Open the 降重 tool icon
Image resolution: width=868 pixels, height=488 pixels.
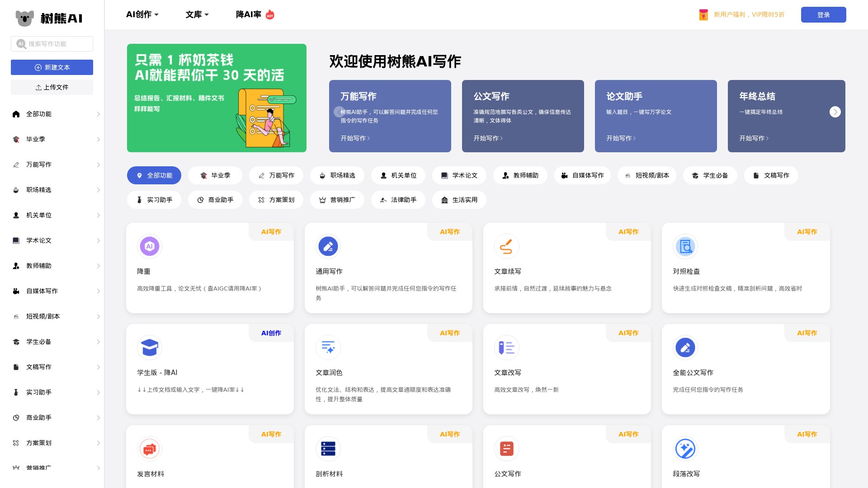coord(150,246)
